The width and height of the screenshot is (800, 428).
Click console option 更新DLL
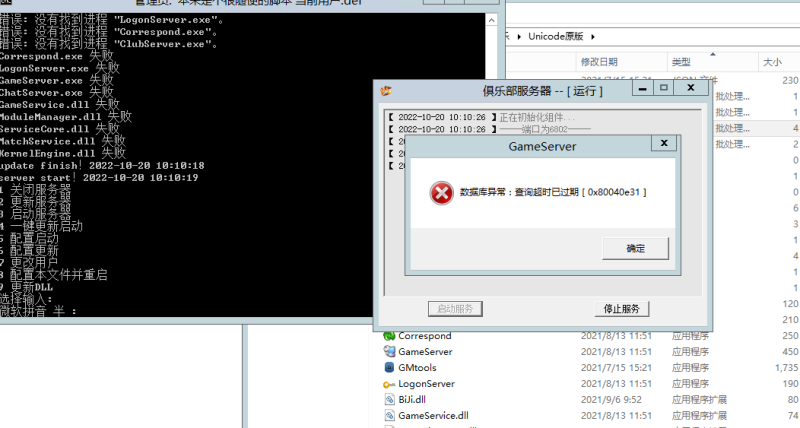27,287
